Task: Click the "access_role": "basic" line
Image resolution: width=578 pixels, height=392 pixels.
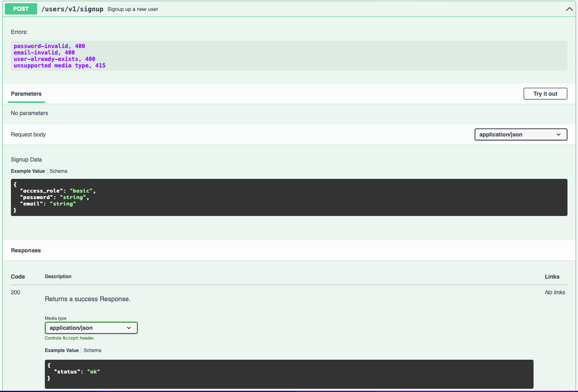Action: pyautogui.click(x=58, y=191)
